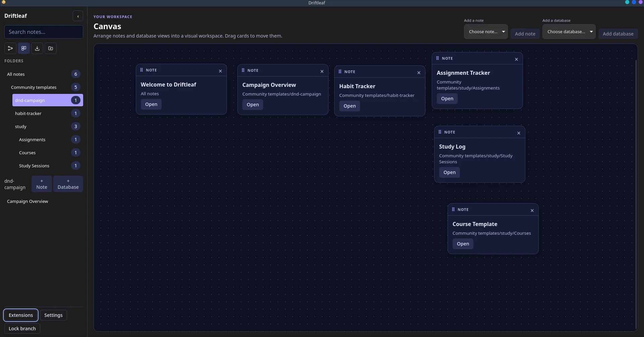Select the Community templates folder

[x=46, y=87]
